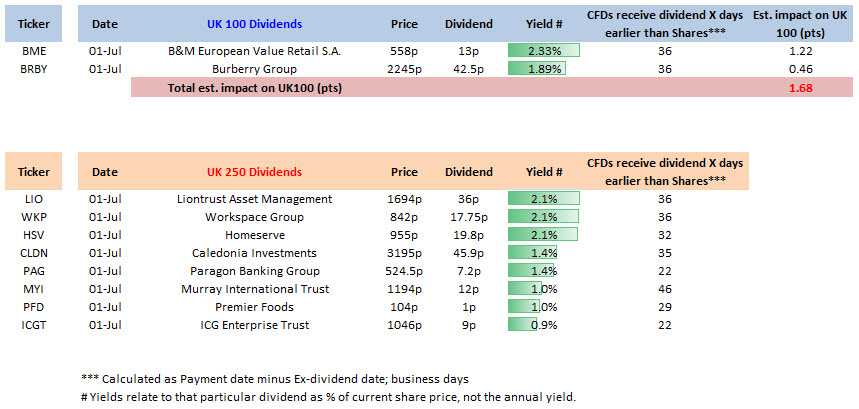The width and height of the screenshot is (859, 409).
Task: Select the 45.9p dividend cell
Action: pyautogui.click(x=468, y=253)
